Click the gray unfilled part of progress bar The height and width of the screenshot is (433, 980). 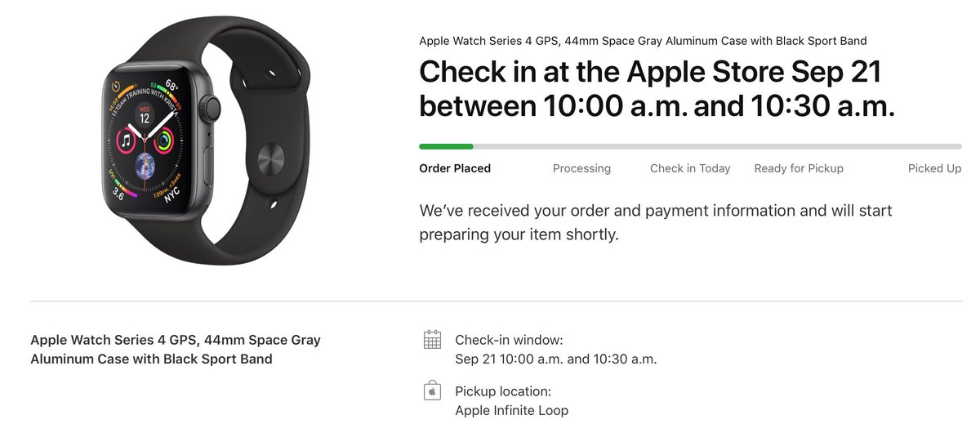tap(717, 147)
